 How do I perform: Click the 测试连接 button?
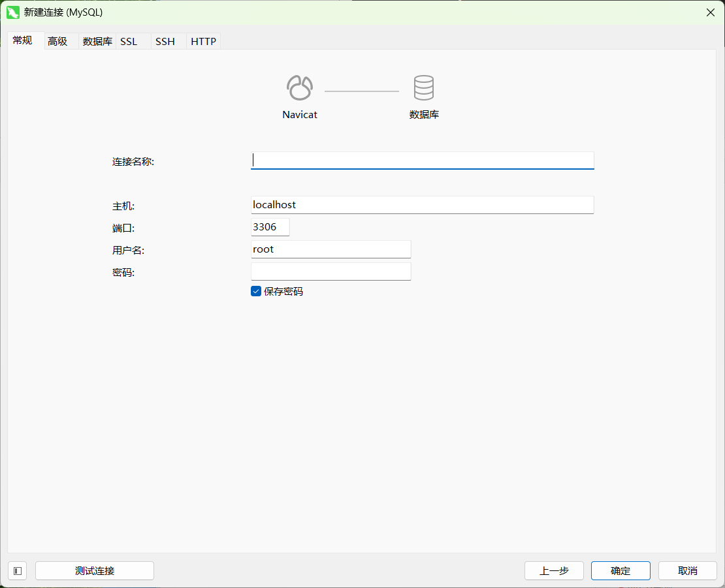pyautogui.click(x=94, y=570)
